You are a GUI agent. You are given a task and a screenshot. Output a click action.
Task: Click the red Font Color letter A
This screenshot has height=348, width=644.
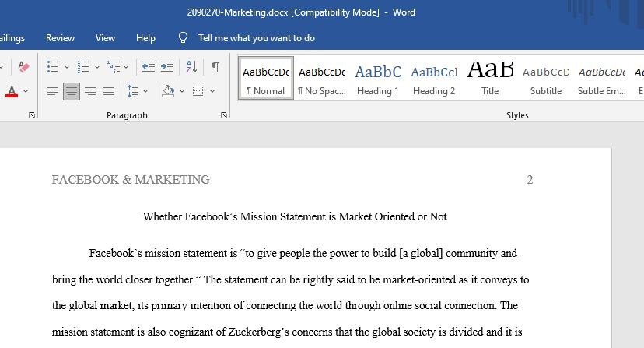[12, 91]
